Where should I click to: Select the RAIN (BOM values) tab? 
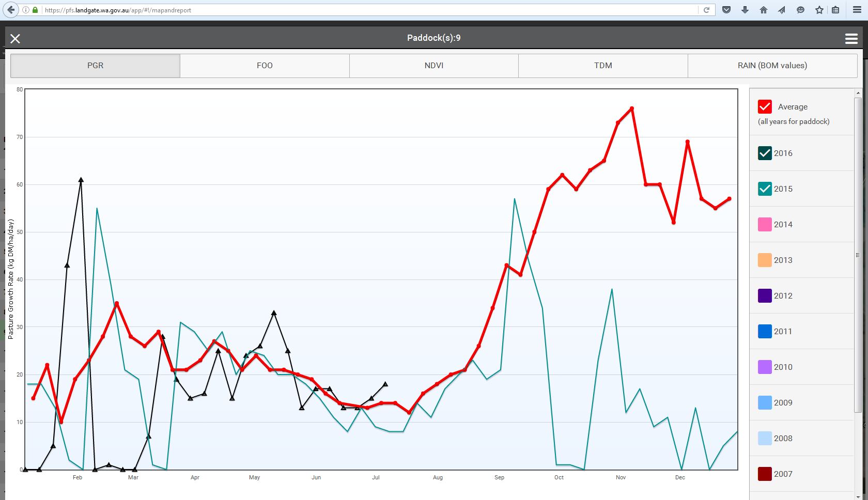772,66
